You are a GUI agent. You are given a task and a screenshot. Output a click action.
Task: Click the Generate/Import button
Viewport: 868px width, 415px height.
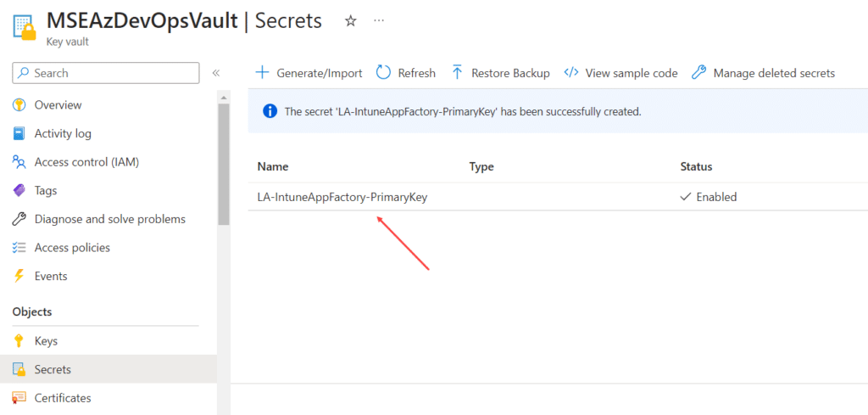click(x=309, y=73)
